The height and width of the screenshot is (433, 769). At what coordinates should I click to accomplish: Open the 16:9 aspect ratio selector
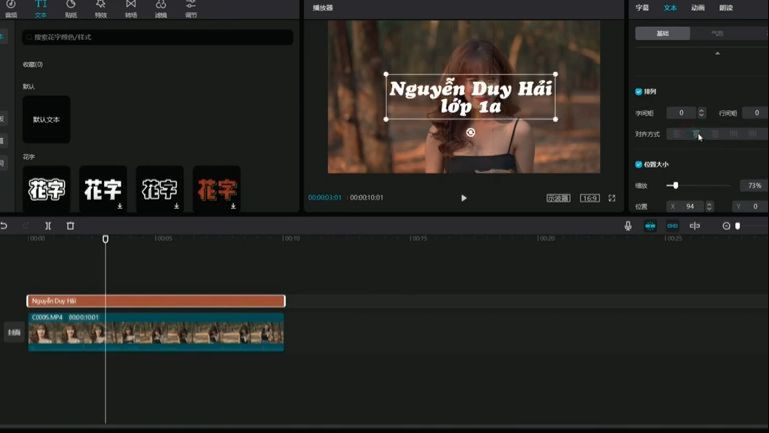click(x=590, y=198)
